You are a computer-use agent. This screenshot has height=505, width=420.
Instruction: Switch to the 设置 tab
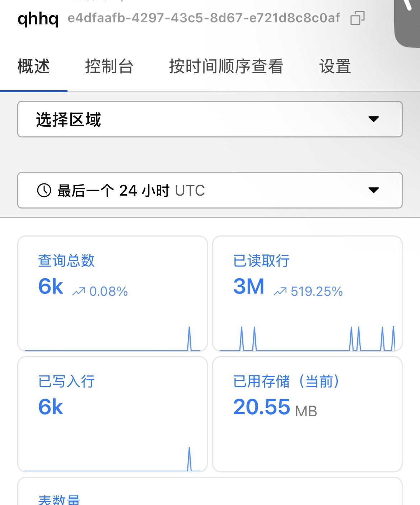click(335, 66)
